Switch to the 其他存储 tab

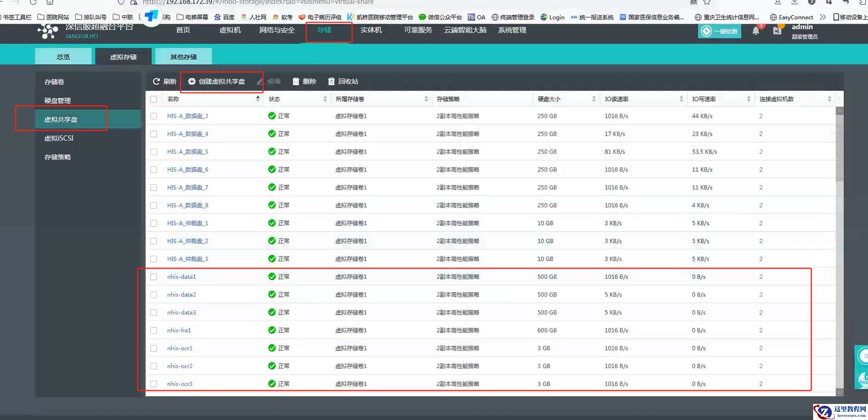184,57
